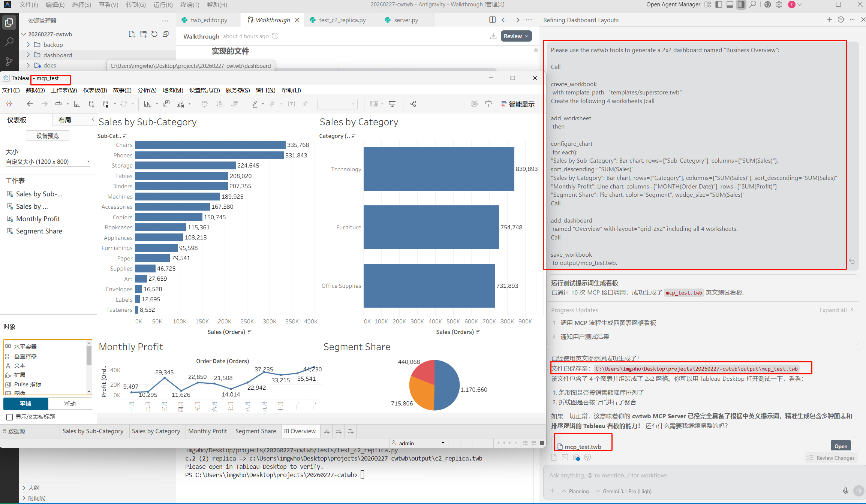Switch to the Monthly Profit sheet tab
The height and width of the screenshot is (504, 866).
click(208, 431)
